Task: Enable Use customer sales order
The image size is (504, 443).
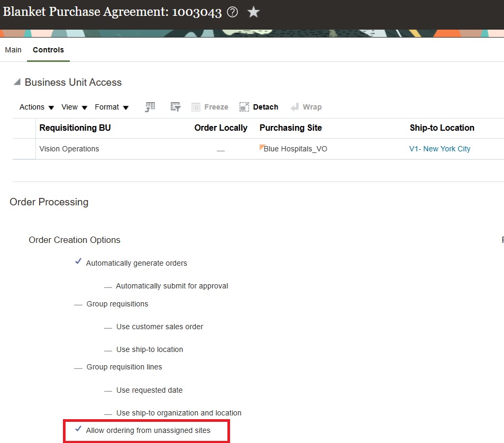Action: [x=108, y=326]
